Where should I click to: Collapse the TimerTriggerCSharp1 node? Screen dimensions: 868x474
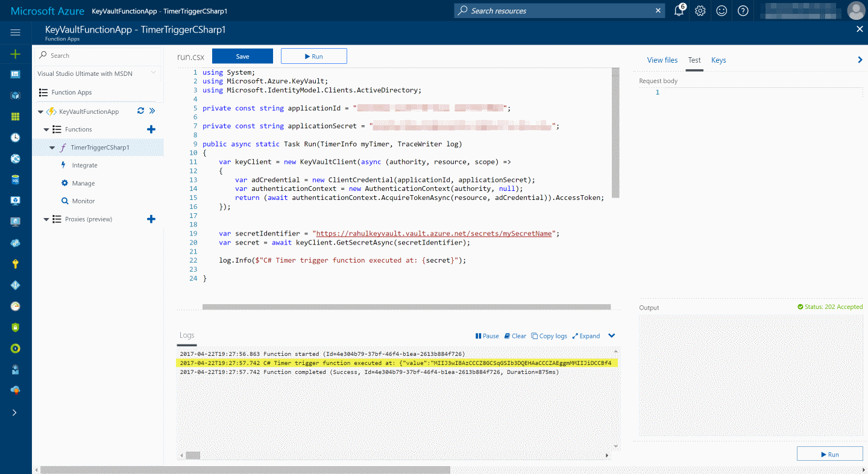52,148
